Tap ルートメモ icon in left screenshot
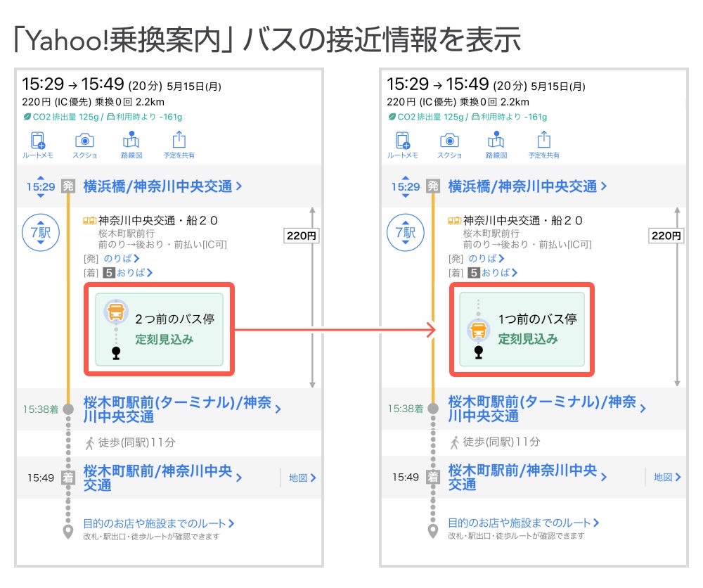This screenshot has height=588, width=703. pos(38,141)
